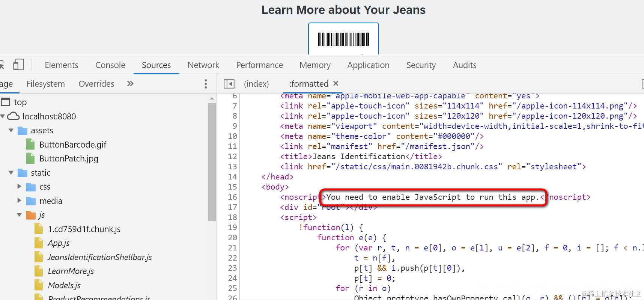Screen dimensions: 644x300
Task: Click the 'Learn More about Your Jeans' heading
Action: (x=343, y=10)
